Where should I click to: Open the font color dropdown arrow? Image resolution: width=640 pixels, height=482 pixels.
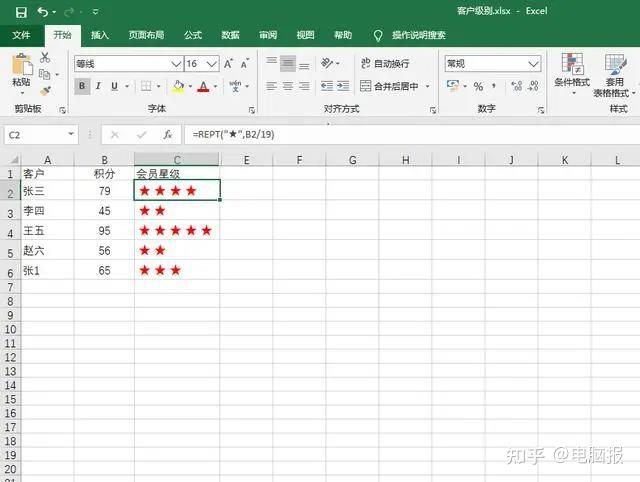tap(216, 87)
